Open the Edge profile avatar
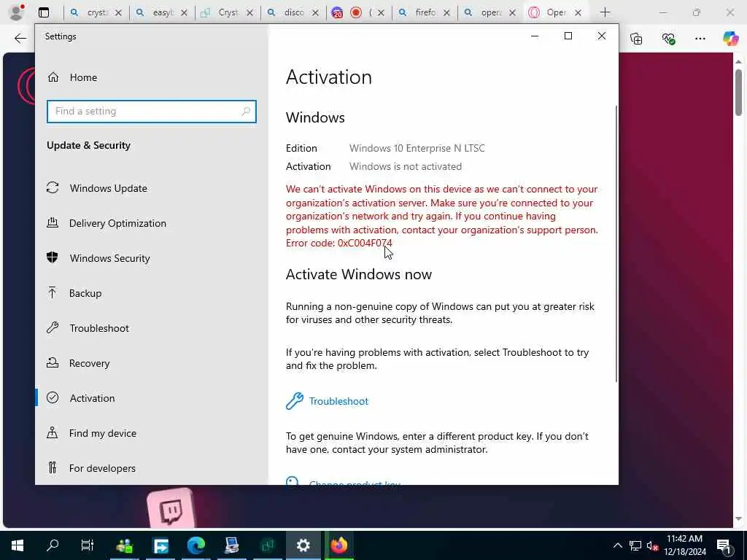The width and height of the screenshot is (747, 560). 16,12
